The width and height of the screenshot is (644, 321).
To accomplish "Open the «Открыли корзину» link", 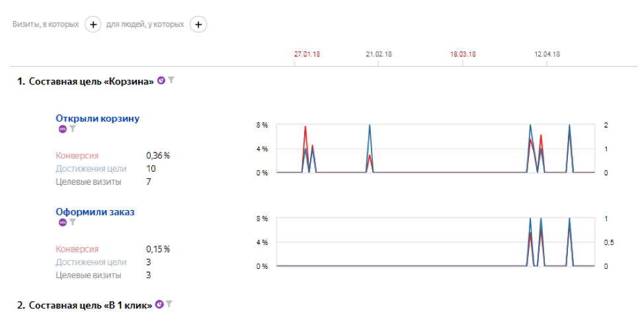I will (x=97, y=119).
